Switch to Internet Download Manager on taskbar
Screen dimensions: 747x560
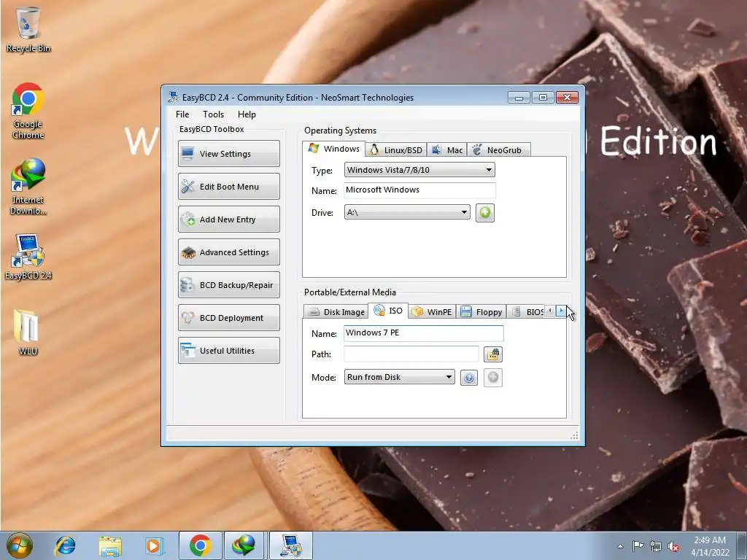[x=244, y=545]
